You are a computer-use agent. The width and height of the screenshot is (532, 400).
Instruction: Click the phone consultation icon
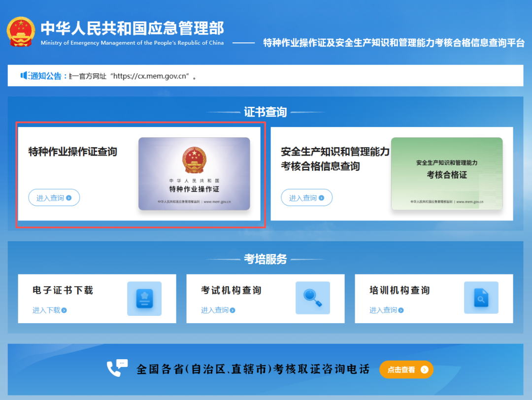point(117,368)
